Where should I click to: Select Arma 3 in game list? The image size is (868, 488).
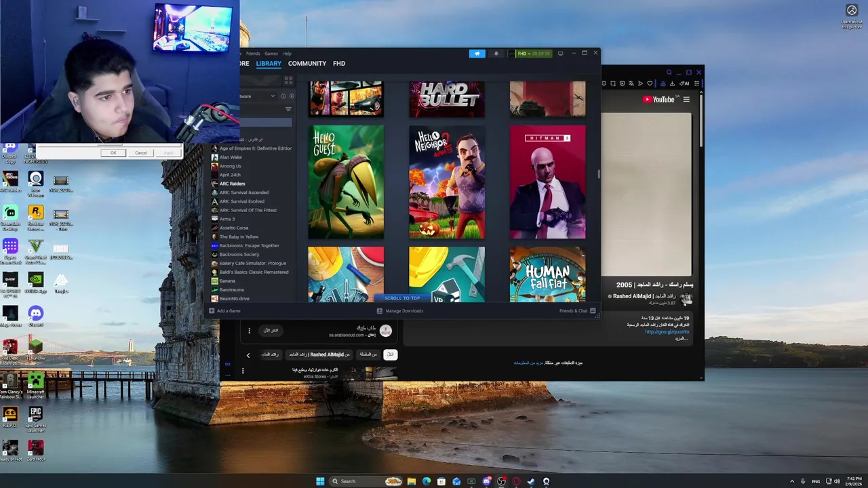pyautogui.click(x=223, y=219)
